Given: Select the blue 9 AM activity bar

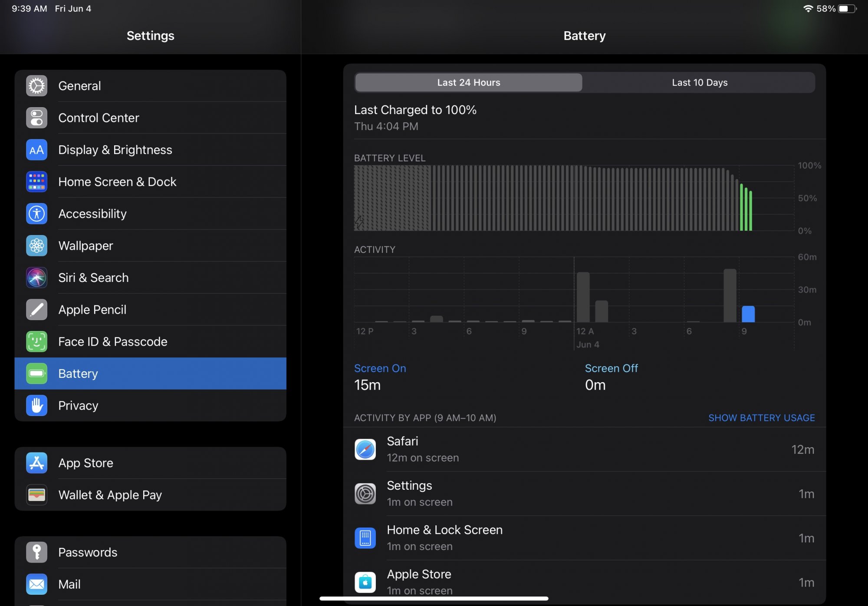Looking at the screenshot, I should (x=748, y=314).
